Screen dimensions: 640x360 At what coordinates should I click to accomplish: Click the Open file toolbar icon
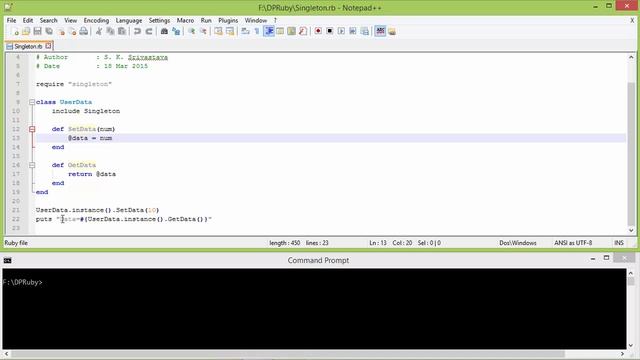click(x=26, y=31)
